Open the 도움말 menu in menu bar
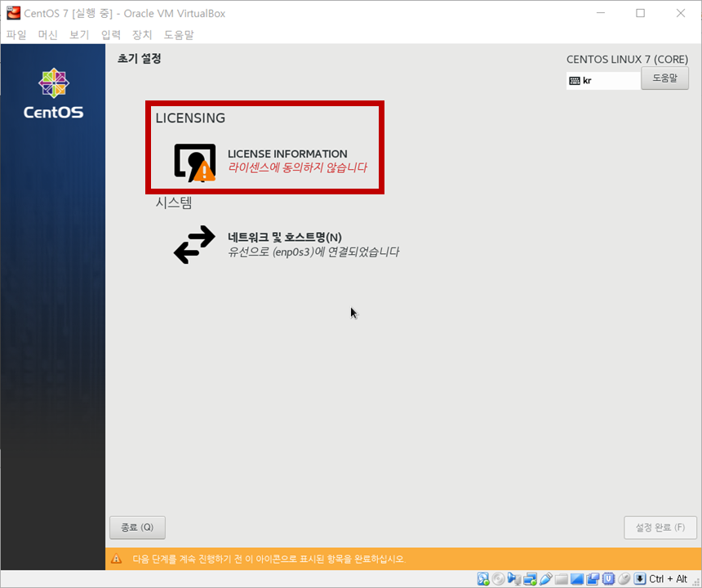Viewport: 702px width, 588px height. (x=179, y=34)
